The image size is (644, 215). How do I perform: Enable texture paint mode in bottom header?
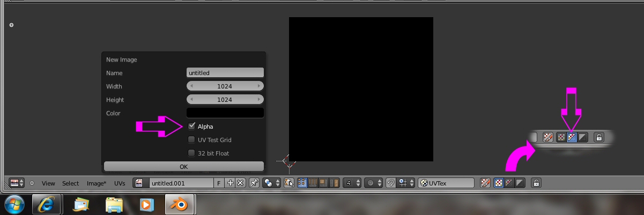[485, 183]
